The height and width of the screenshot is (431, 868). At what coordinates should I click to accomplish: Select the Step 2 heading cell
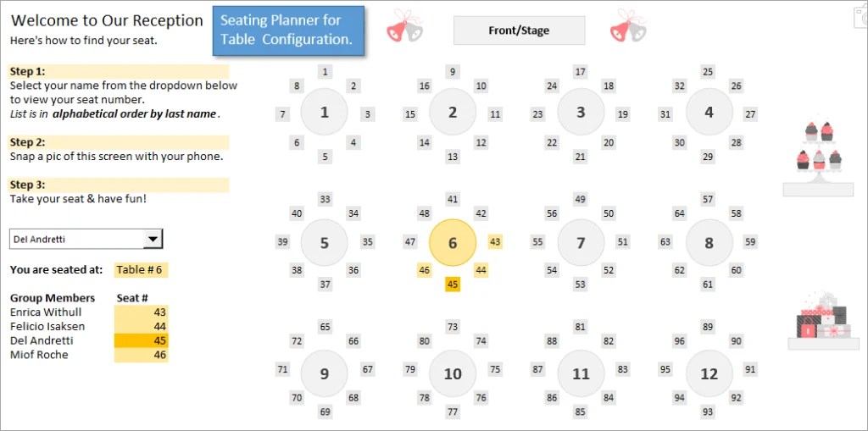pos(118,142)
